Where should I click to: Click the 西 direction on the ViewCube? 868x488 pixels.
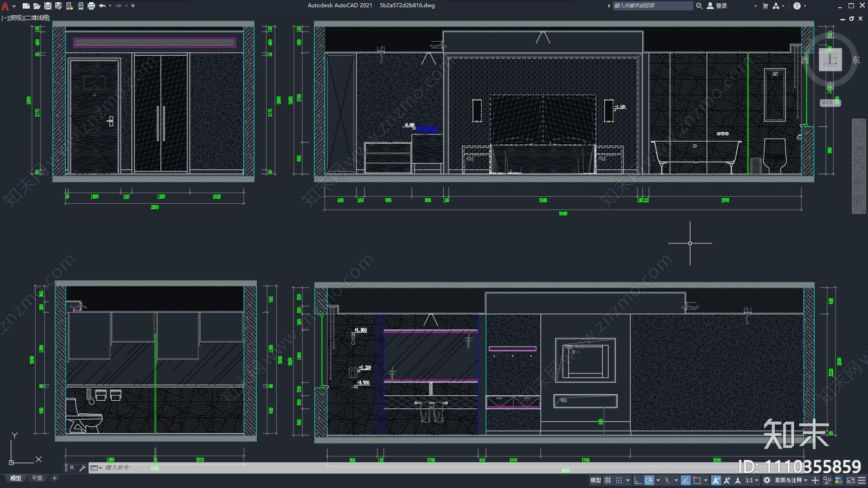[805, 60]
